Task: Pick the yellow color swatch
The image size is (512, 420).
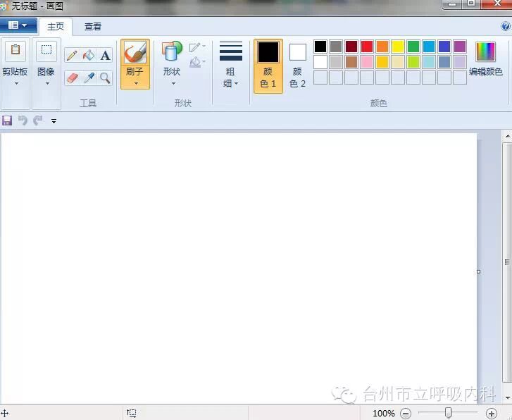Action: click(398, 47)
